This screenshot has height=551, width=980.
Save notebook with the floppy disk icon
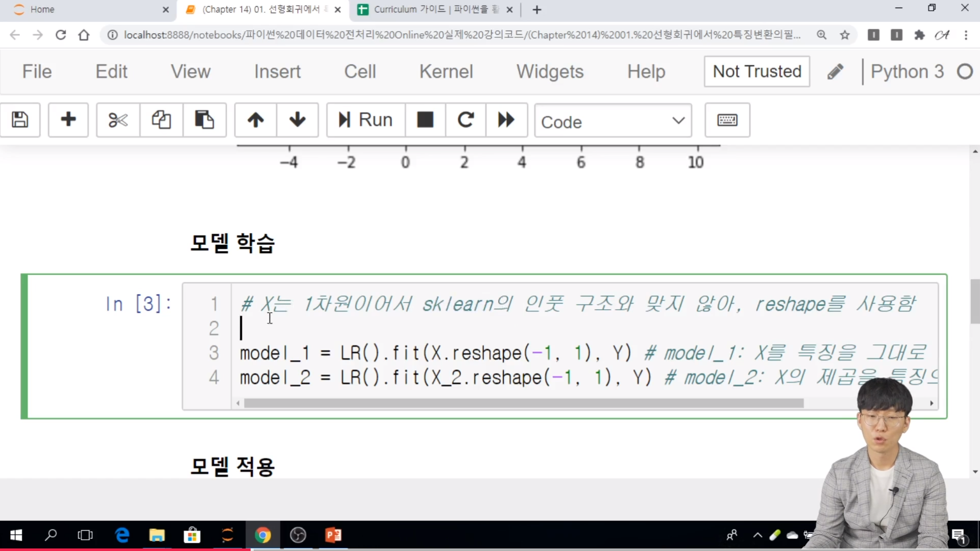(x=20, y=120)
